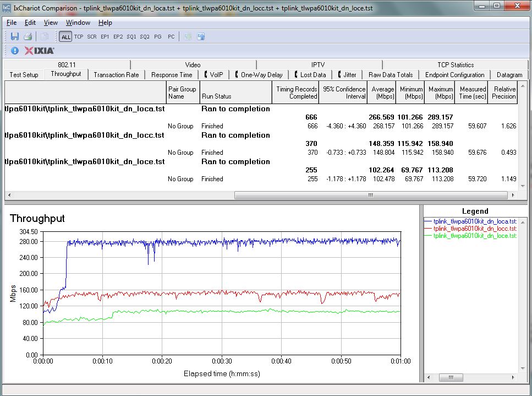
Task: Click the Copy toolbar icon
Action: point(44,37)
